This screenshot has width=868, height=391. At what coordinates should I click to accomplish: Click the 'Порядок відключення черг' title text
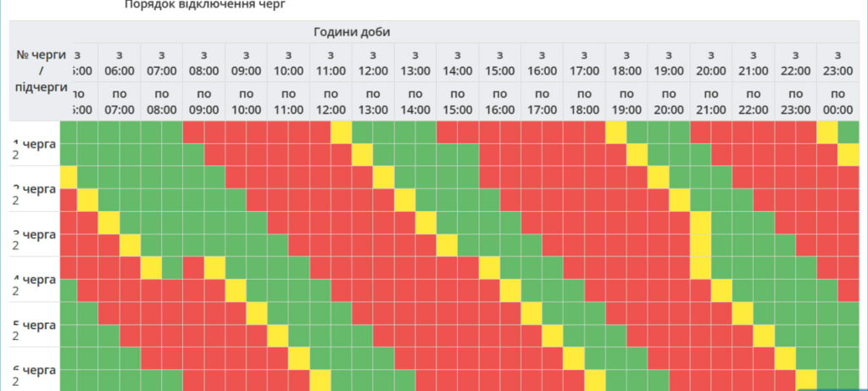(205, 5)
